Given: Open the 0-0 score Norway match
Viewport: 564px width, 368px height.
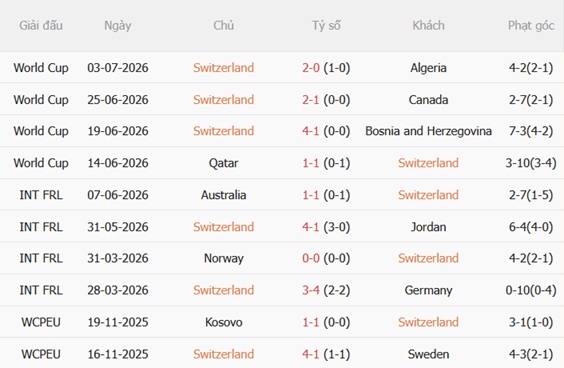Looking at the screenshot, I should point(311,258).
